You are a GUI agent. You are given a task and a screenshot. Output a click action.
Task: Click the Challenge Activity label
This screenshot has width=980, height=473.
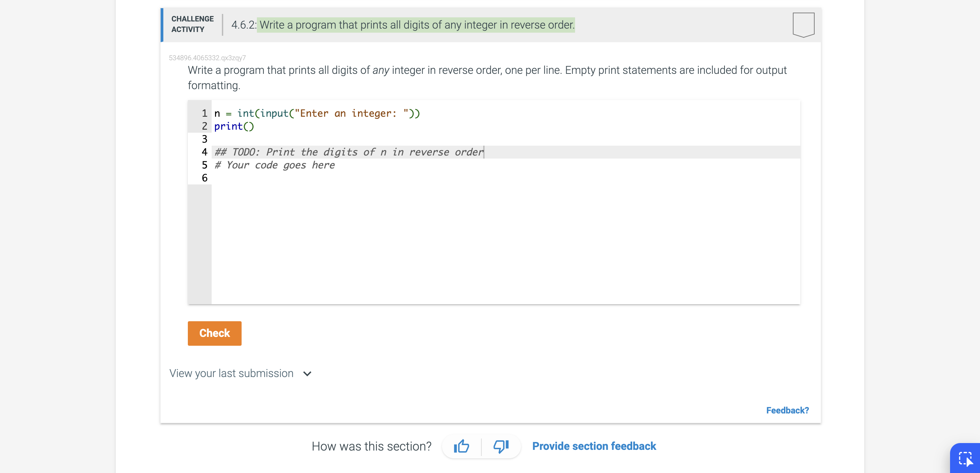(x=192, y=24)
